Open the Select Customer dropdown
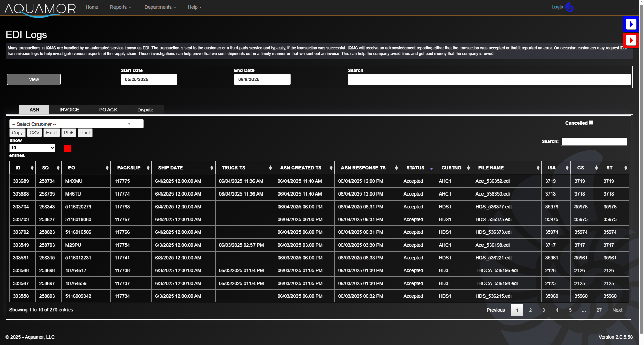This screenshot has height=345, width=644. (76, 124)
